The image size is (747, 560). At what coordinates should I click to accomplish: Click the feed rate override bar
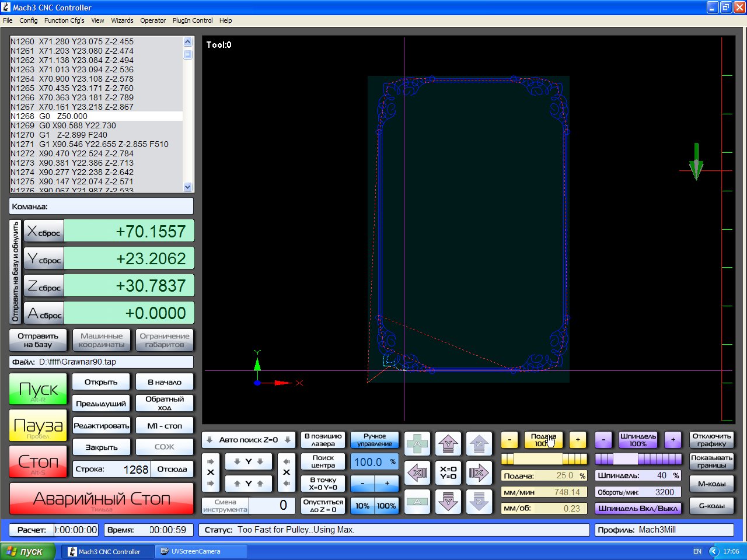[x=544, y=459]
